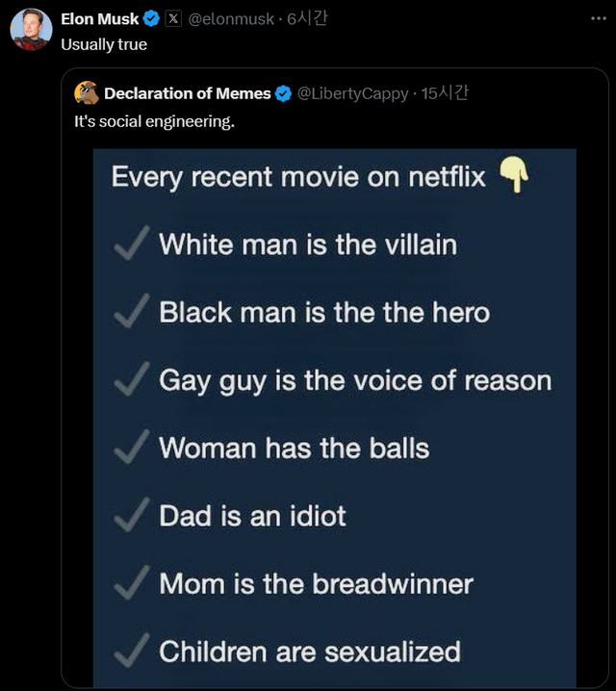
Task: Click the Declaration of Memes display name
Action: 187,93
